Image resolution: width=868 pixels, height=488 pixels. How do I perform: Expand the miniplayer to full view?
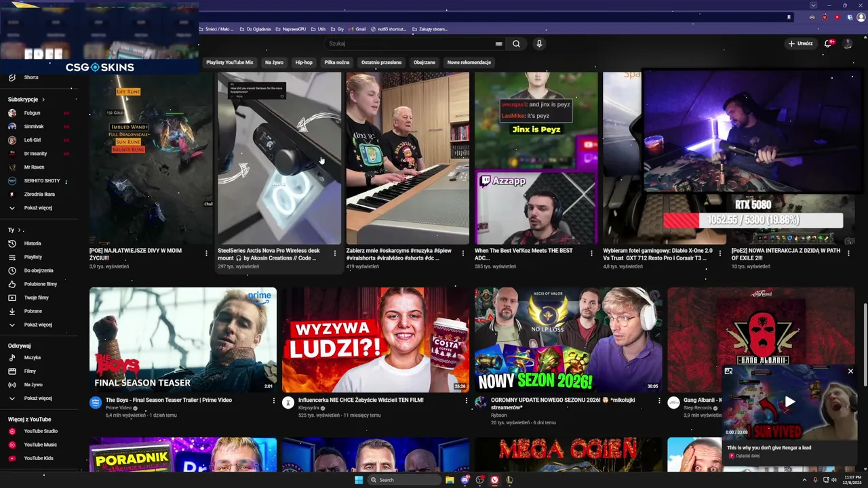[728, 371]
